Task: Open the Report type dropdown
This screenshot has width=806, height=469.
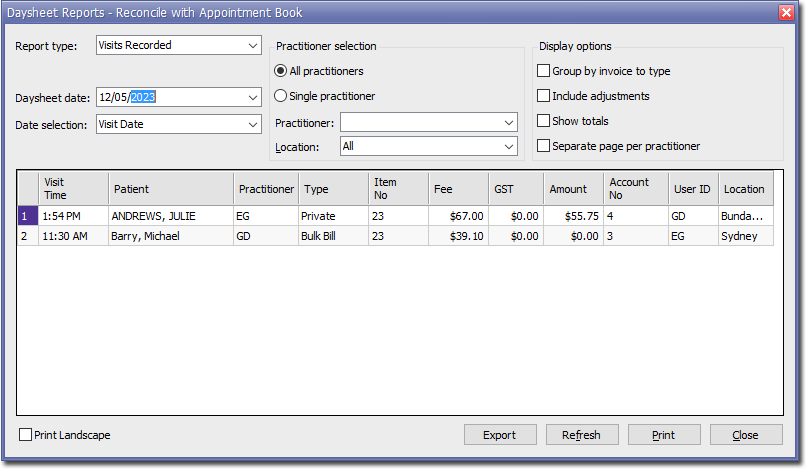Action: [252, 45]
